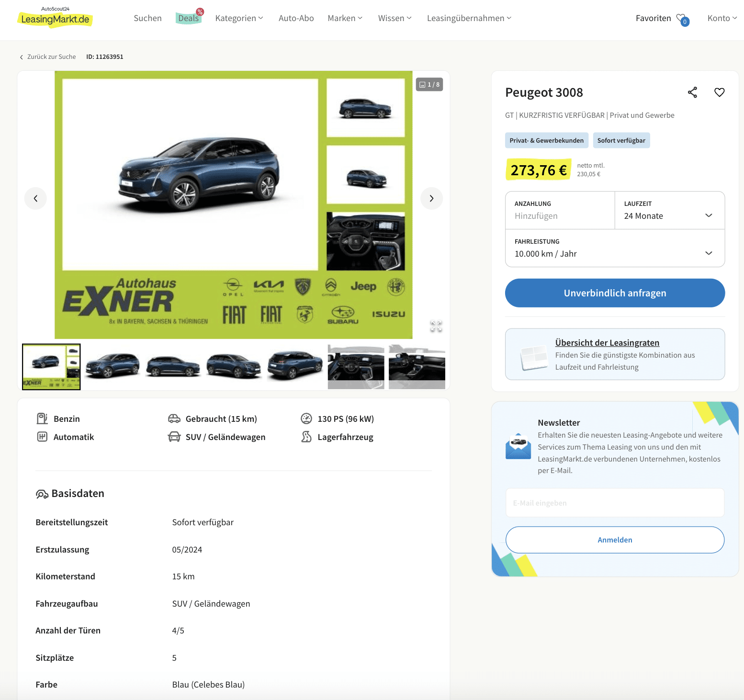The height and width of the screenshot is (700, 744).
Task: Expand the Wissen menu
Action: coord(395,18)
